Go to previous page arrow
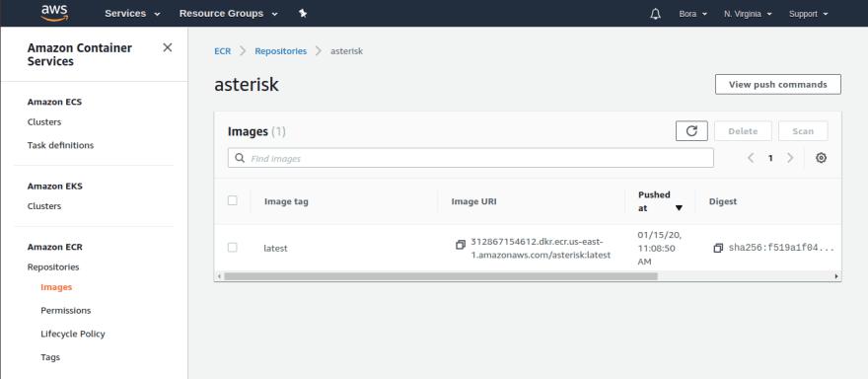This screenshot has height=379, width=868. [x=751, y=158]
